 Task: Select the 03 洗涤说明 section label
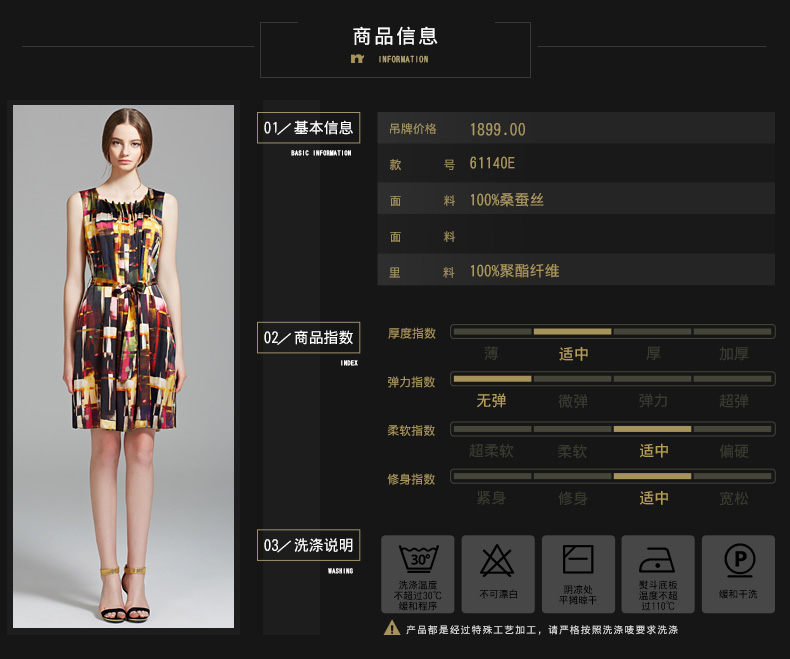coord(308,546)
